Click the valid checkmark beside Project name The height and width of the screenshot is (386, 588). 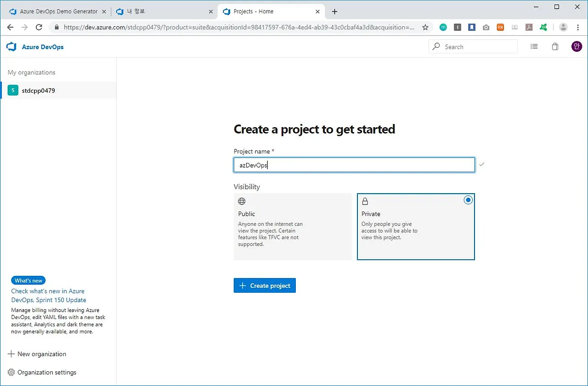(481, 164)
